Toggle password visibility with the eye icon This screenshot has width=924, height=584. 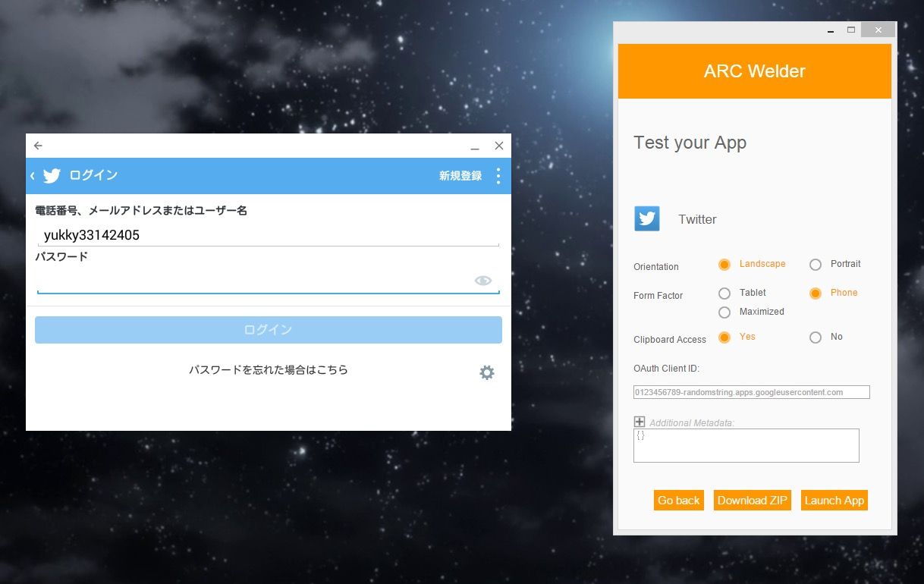(x=483, y=281)
